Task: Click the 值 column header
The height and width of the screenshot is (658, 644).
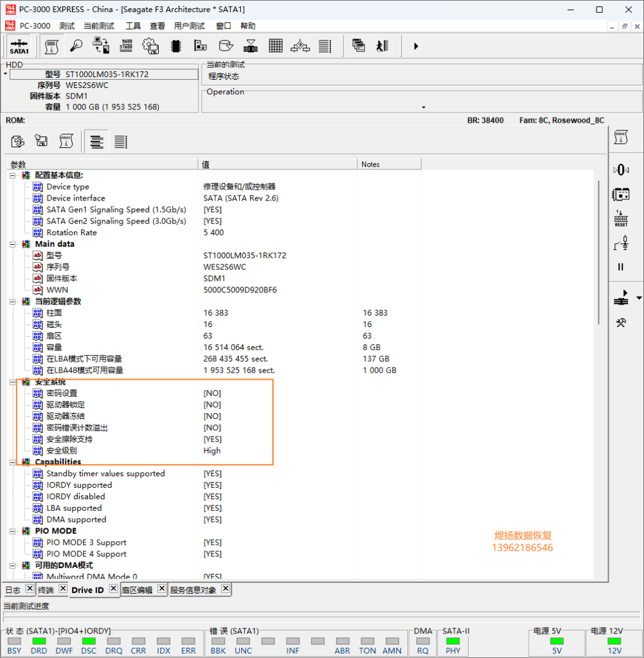Action: click(x=278, y=164)
